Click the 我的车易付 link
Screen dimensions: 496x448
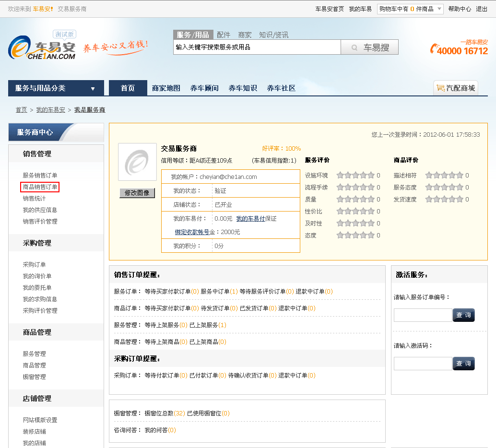250,219
